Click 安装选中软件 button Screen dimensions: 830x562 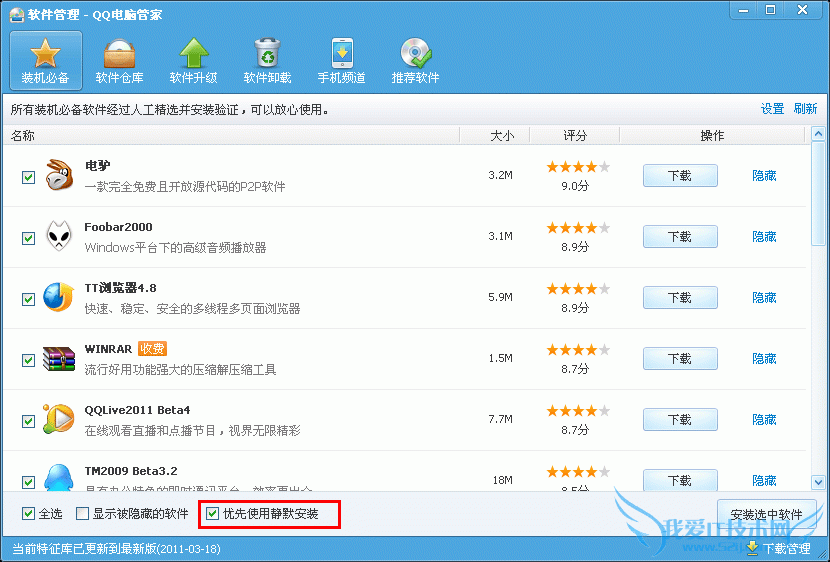(766, 513)
